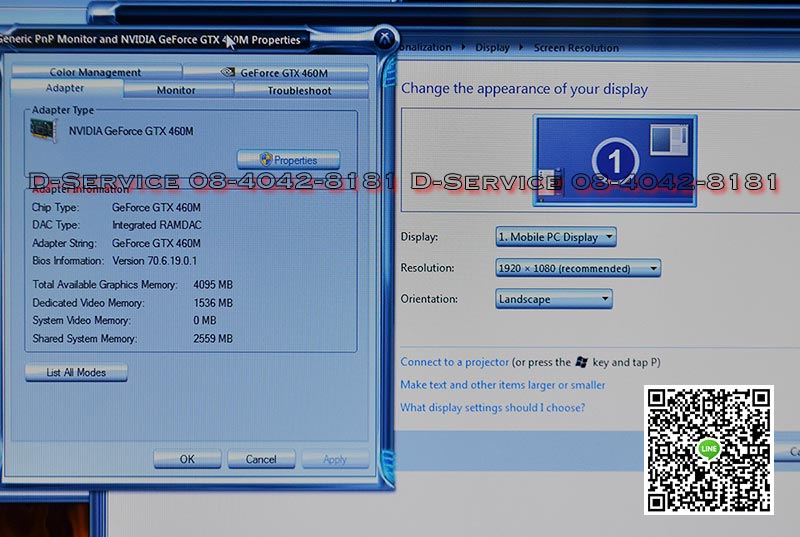Click the DAC Type value Integrated RAMDAC
Image resolution: width=800 pixels, height=537 pixels.
157,225
